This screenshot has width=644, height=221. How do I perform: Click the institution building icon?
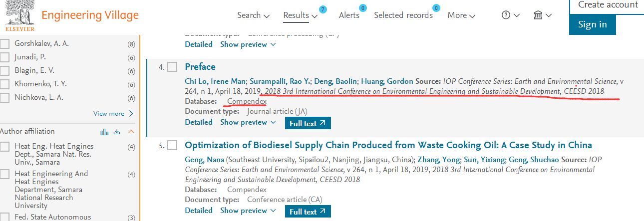538,15
